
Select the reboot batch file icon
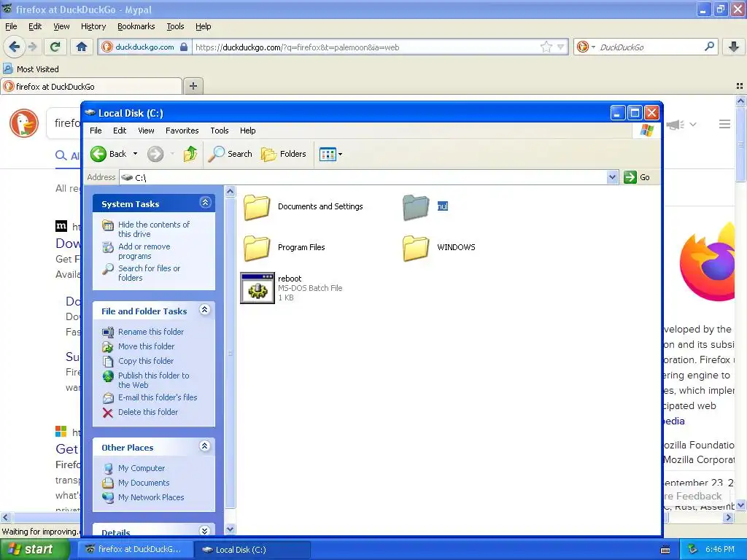tap(258, 288)
